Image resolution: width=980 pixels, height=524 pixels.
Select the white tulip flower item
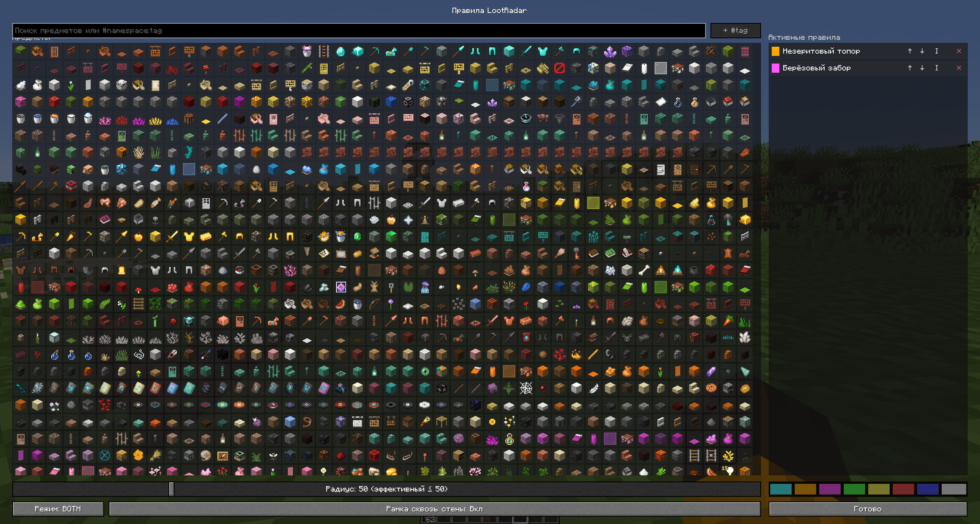[x=71, y=85]
